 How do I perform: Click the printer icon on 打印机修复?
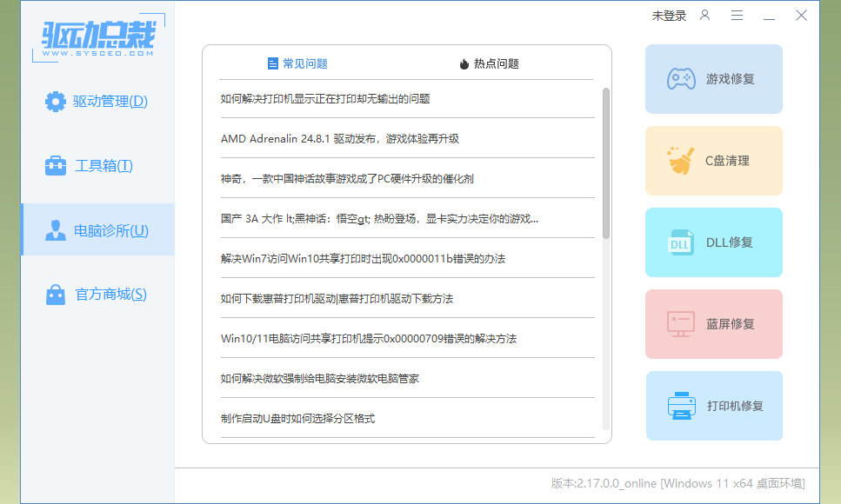click(x=680, y=406)
